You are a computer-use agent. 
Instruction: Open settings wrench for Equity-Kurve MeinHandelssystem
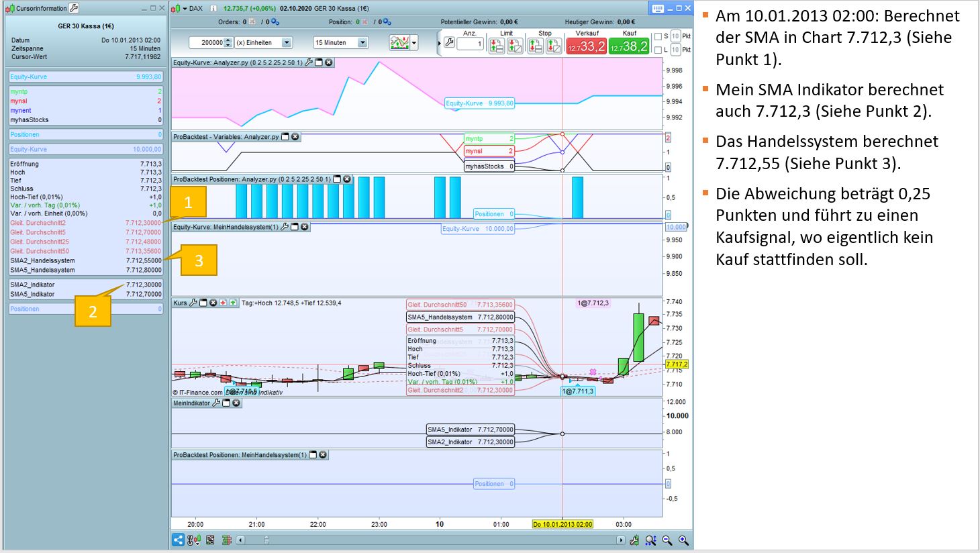point(285,227)
